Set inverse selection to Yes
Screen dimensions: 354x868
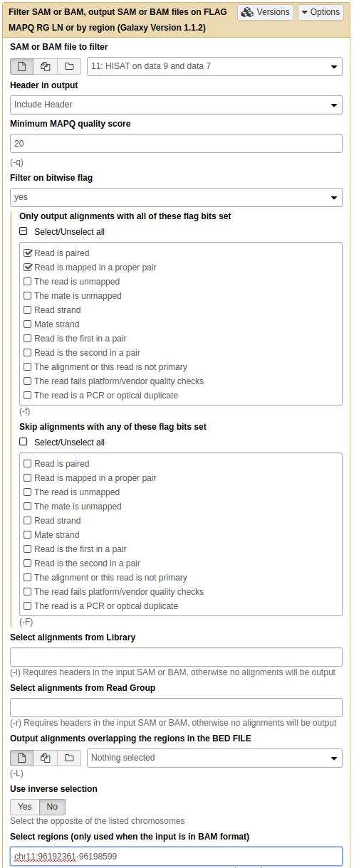point(25,807)
